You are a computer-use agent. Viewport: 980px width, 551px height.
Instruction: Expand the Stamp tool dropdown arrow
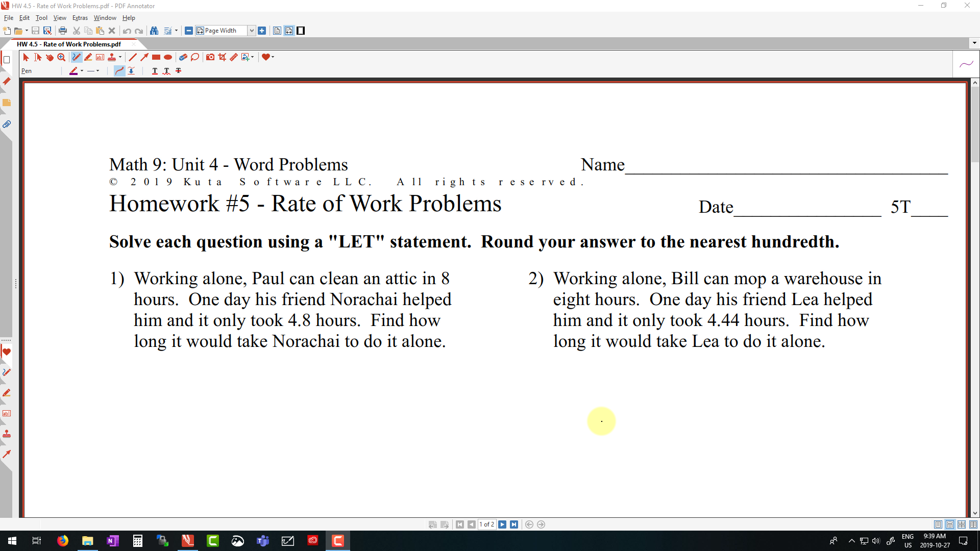point(120,57)
